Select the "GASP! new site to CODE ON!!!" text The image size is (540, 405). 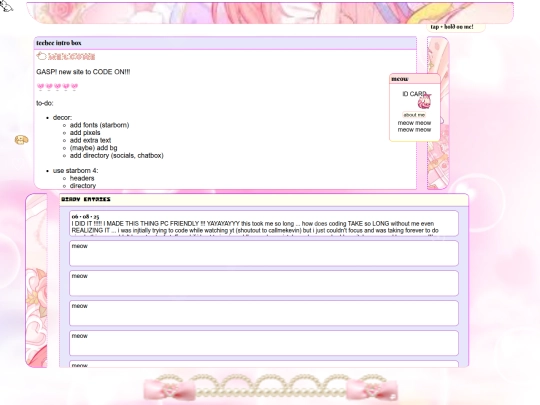[83, 72]
